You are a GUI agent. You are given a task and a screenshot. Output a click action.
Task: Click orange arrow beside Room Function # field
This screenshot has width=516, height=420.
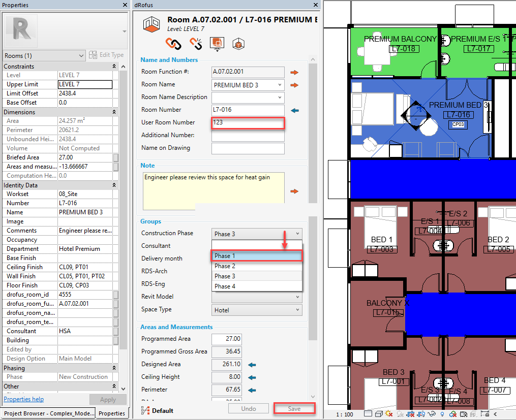pos(294,72)
